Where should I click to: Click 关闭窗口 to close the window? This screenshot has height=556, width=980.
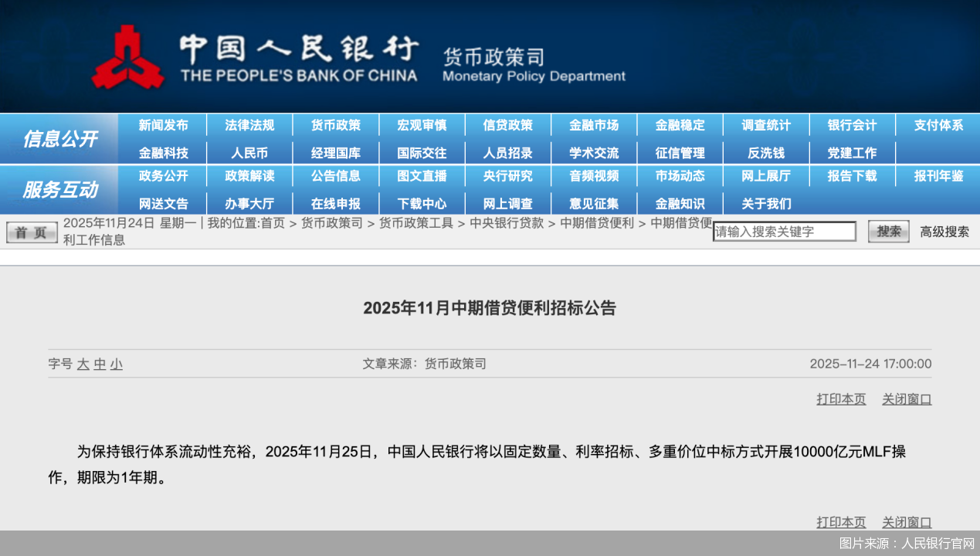click(x=906, y=398)
